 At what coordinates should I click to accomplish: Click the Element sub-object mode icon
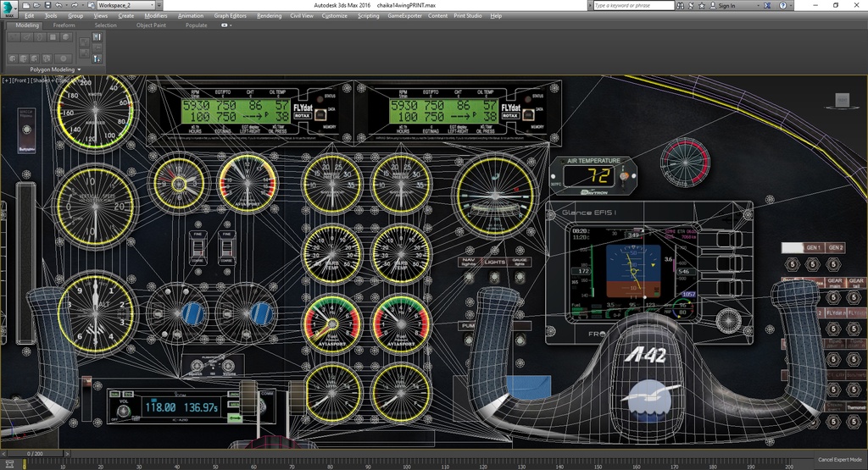click(x=66, y=37)
